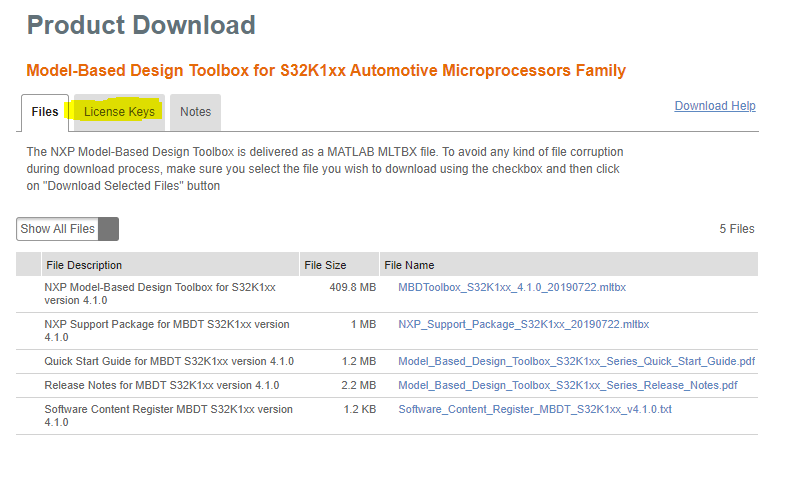Click the File Name column header
Viewport: 799px width, 477px height.
[409, 265]
